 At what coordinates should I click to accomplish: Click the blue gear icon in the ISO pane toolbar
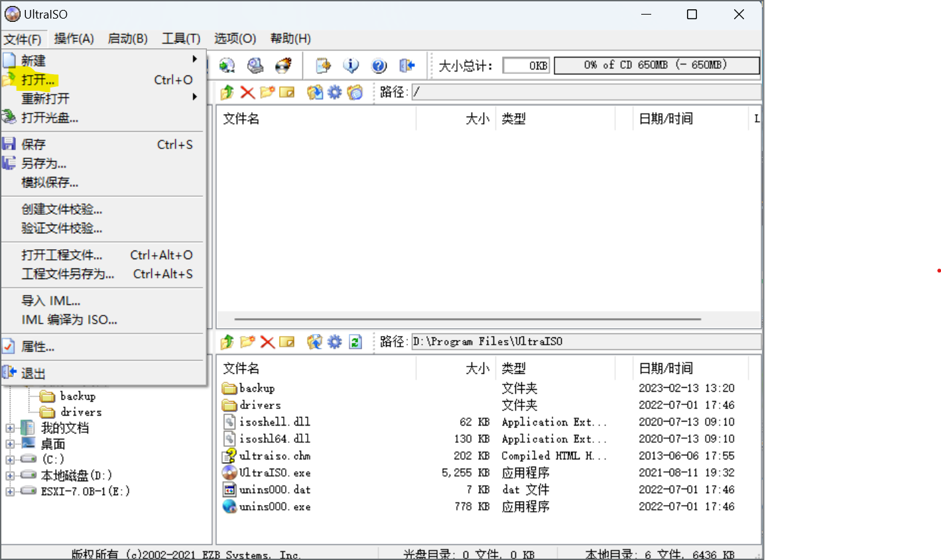[335, 92]
